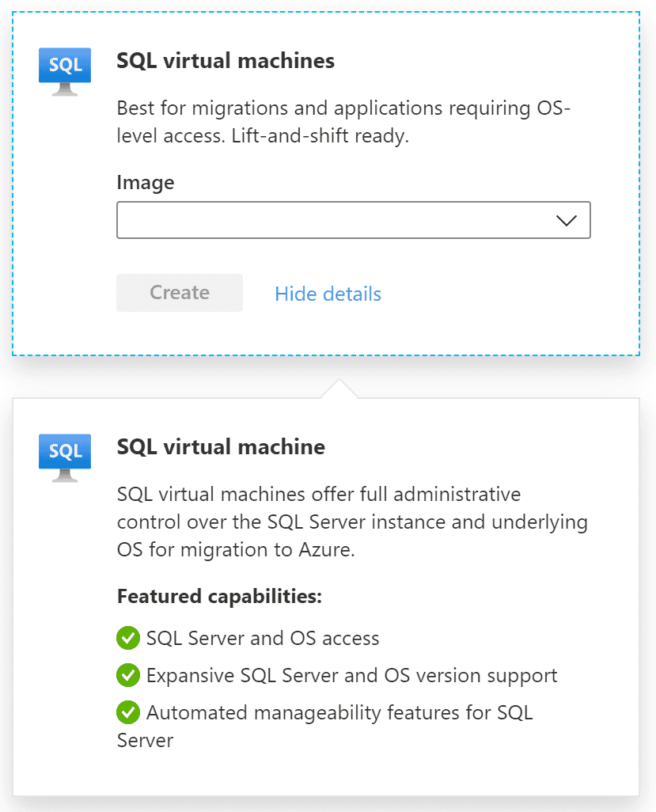Click the SQL virtual machine details icon
Image resolution: width=656 pixels, height=812 pixels.
[65, 458]
